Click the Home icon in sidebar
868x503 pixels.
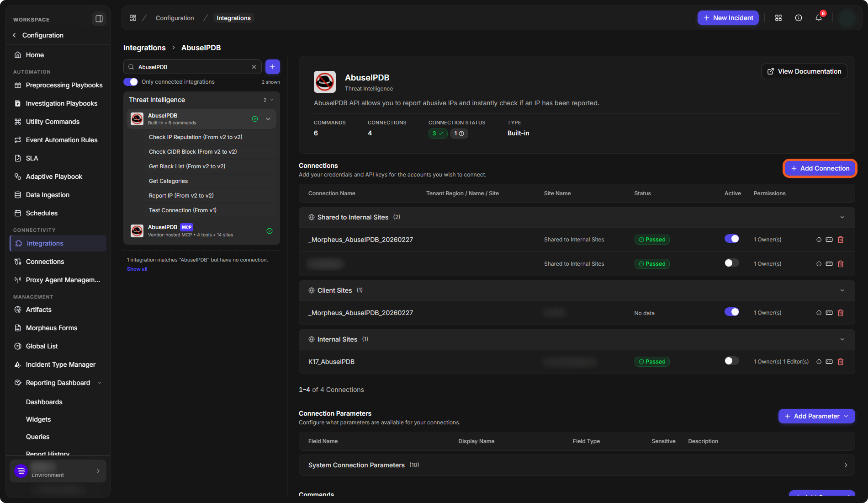pyautogui.click(x=18, y=55)
